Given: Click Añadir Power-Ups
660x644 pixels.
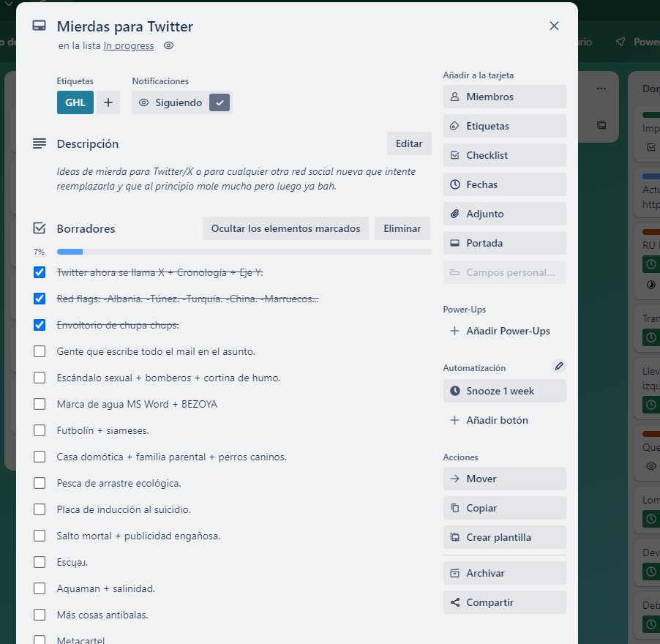Looking at the screenshot, I should (504, 331).
